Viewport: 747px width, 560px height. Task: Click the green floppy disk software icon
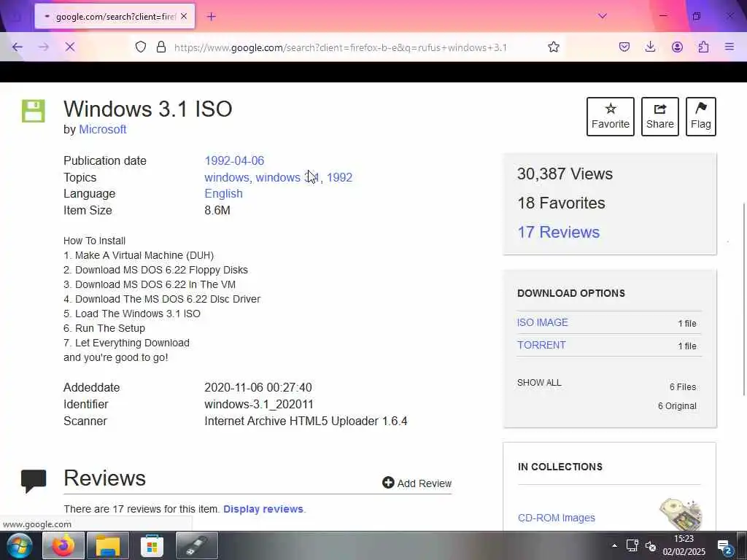point(34,111)
